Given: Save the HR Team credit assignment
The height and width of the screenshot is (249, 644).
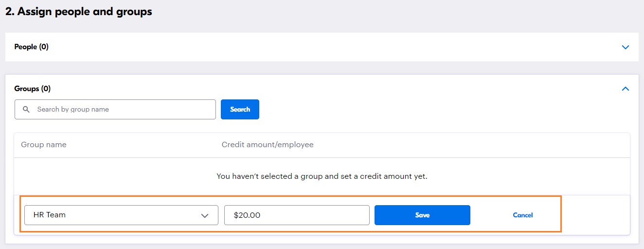Looking at the screenshot, I should click(x=422, y=215).
